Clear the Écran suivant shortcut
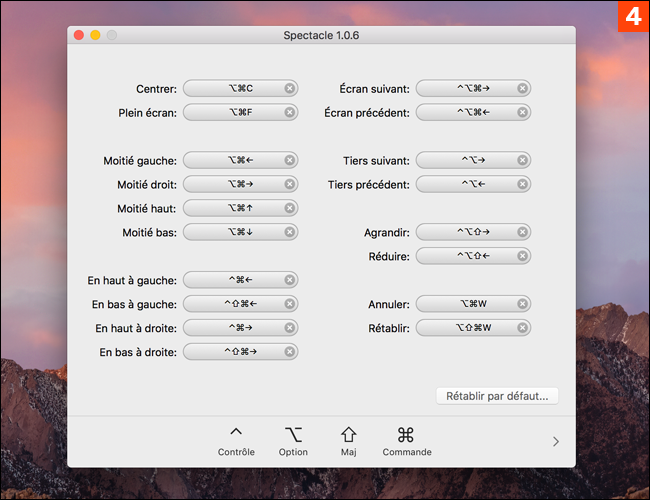 pyautogui.click(x=523, y=88)
